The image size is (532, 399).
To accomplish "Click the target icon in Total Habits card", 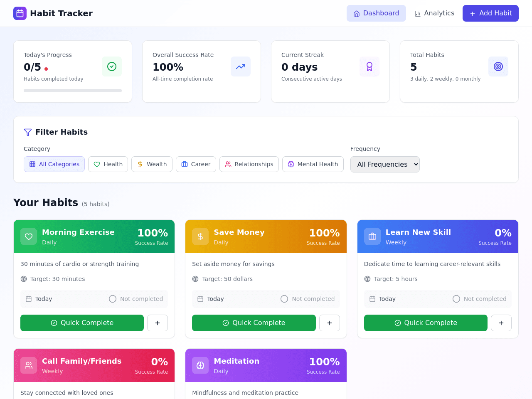I will point(498,66).
